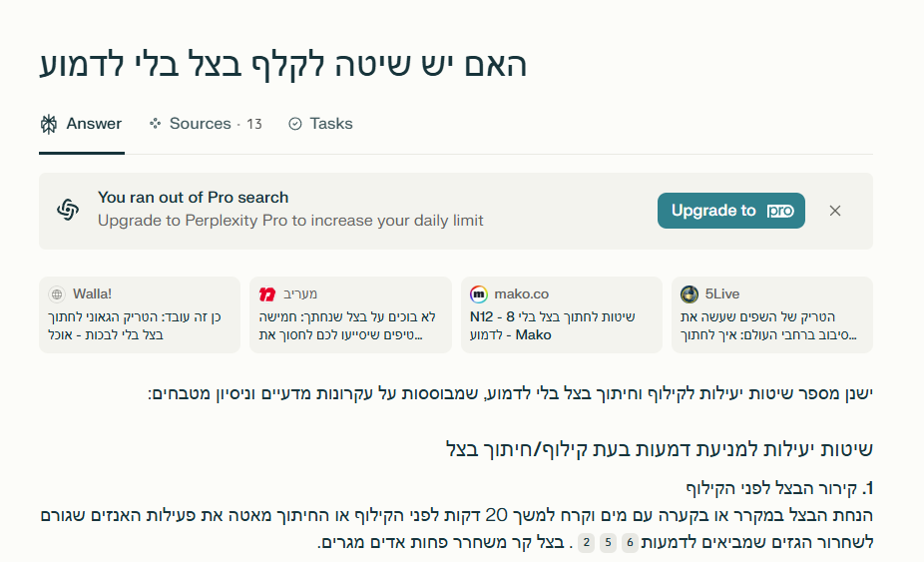Open citation number 5

608,543
